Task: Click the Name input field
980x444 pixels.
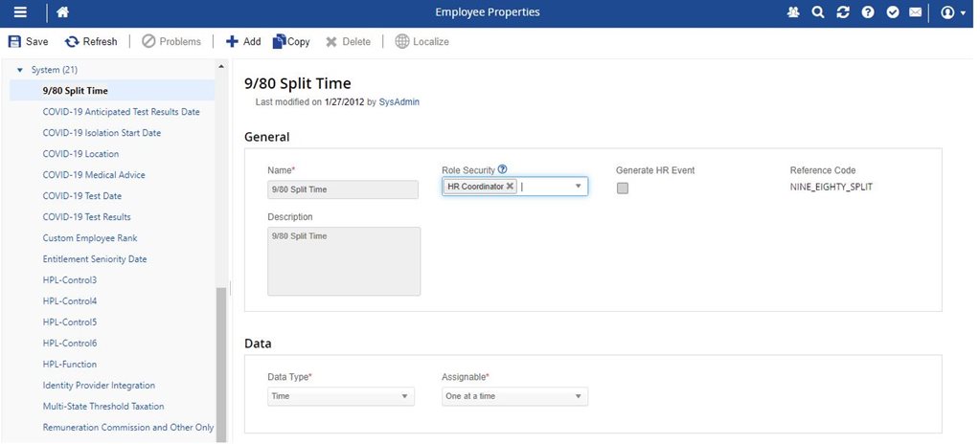Action: [x=343, y=189]
